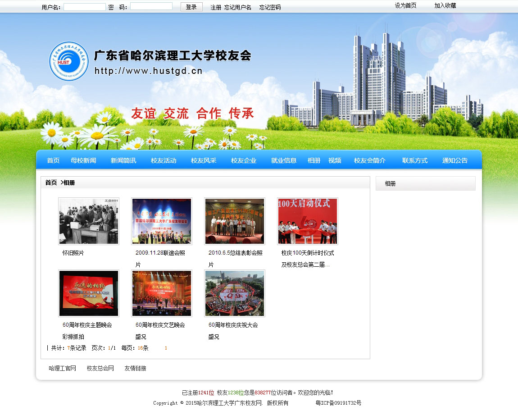This screenshot has height=420, width=518.
Task: Click the 粤ICP备09191732号 record text
Action: pyautogui.click(x=338, y=403)
